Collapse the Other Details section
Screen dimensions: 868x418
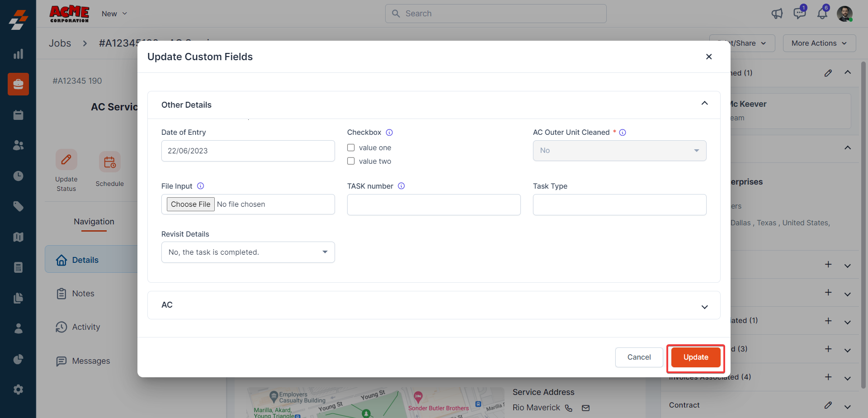[x=704, y=104]
